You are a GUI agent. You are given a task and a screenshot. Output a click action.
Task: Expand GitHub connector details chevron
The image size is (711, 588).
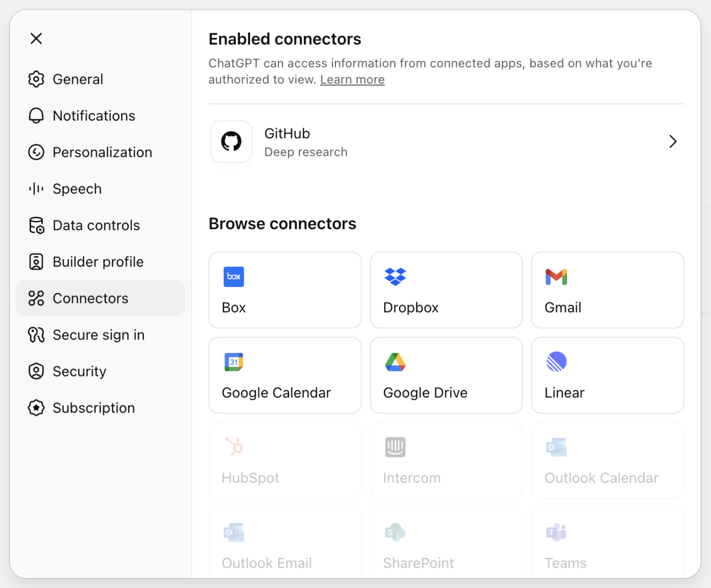(x=672, y=141)
